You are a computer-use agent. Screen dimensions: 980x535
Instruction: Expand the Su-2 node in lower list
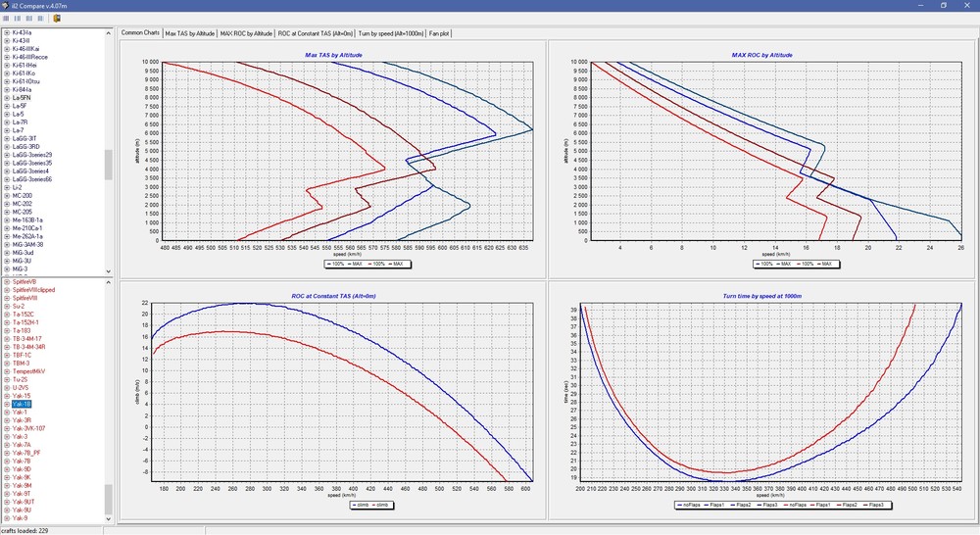[7, 307]
